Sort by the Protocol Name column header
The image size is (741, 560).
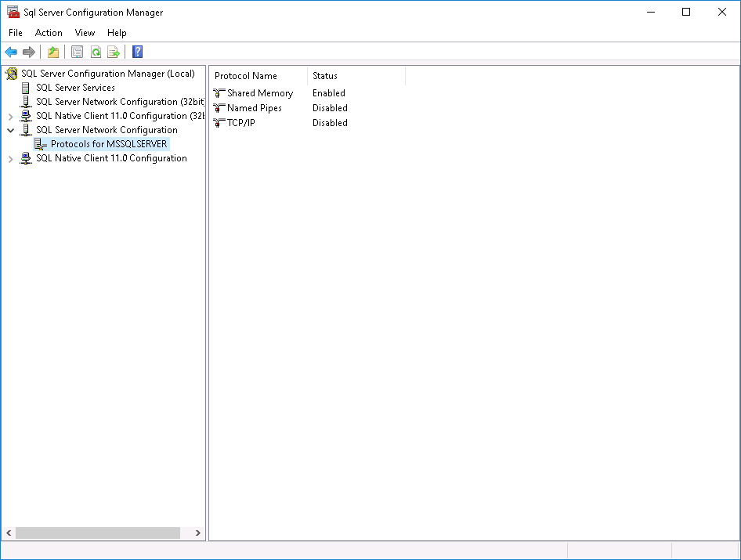pos(258,76)
